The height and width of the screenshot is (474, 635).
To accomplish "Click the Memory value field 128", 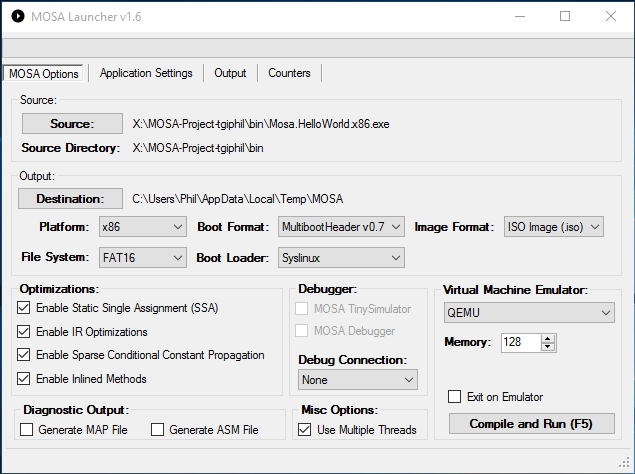I will pyautogui.click(x=521, y=342).
